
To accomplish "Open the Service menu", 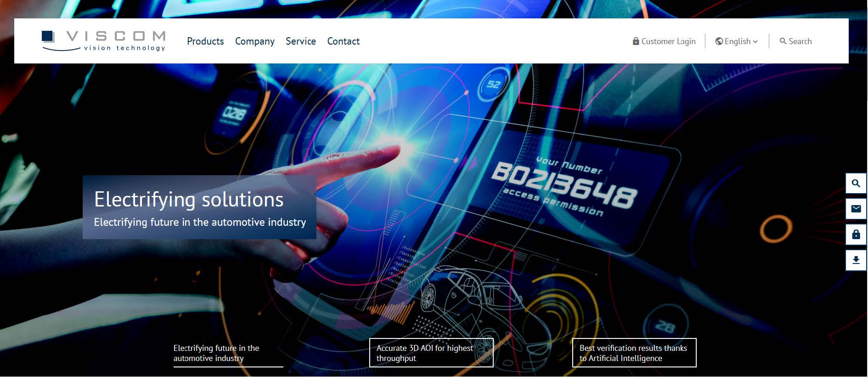I will (300, 41).
